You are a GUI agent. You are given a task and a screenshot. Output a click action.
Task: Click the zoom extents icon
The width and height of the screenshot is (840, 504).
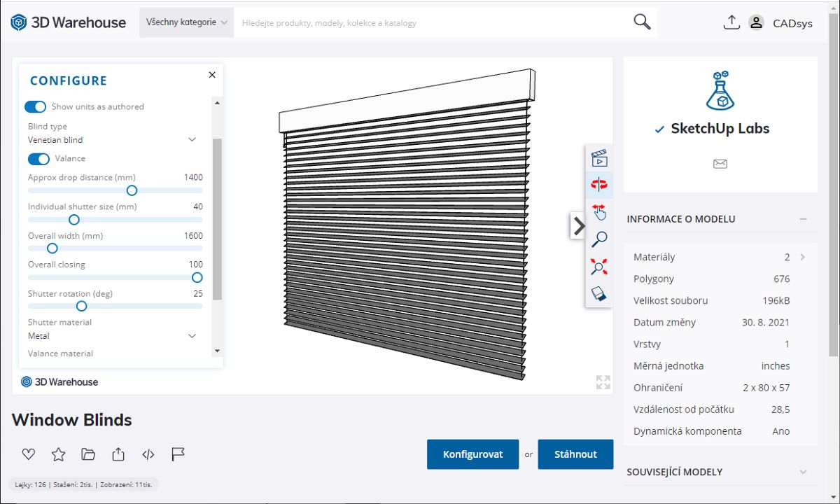pos(598,267)
